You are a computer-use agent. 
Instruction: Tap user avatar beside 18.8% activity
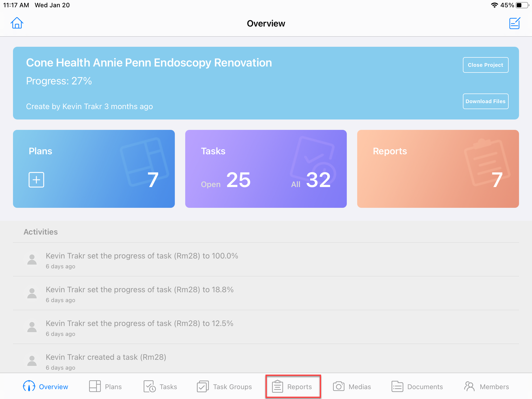tap(32, 293)
